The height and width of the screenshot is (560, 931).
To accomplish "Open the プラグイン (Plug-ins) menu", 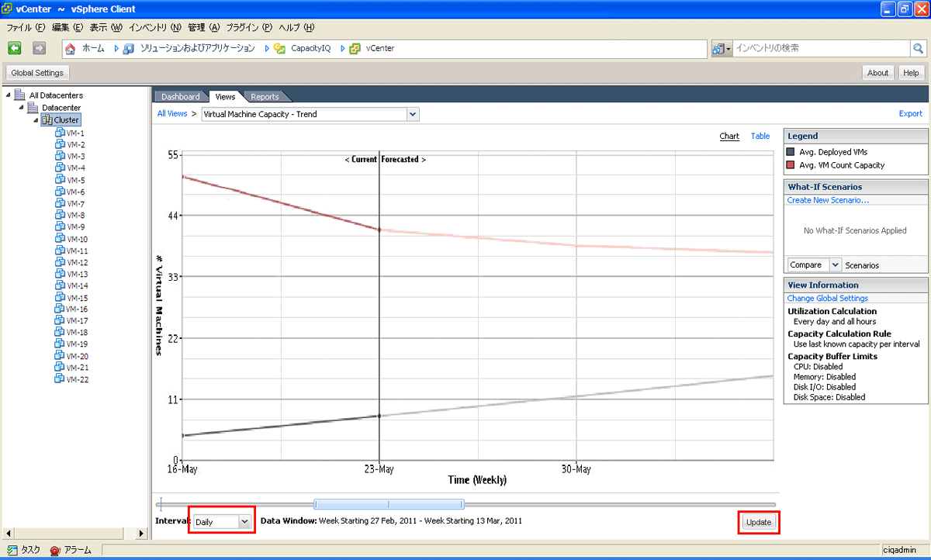I will click(249, 27).
